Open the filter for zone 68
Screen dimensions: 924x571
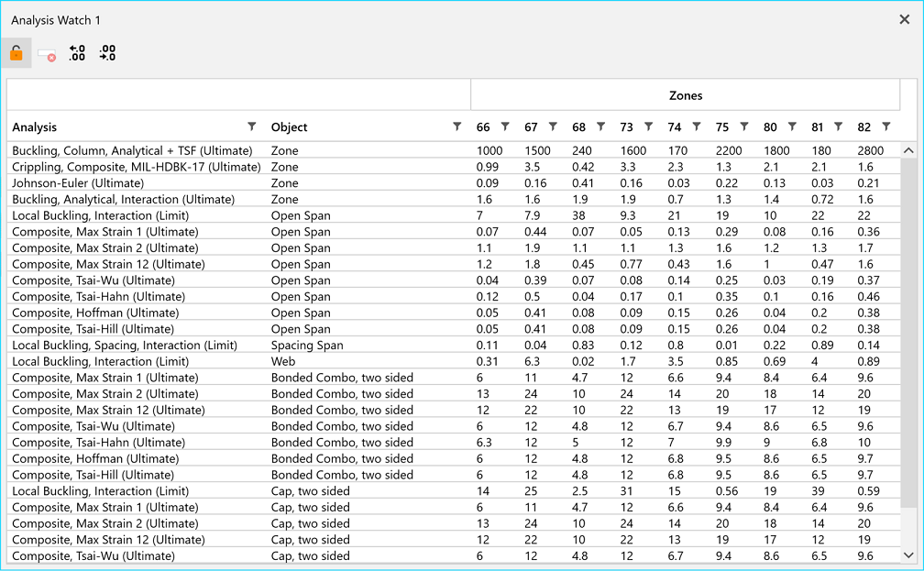click(x=600, y=126)
